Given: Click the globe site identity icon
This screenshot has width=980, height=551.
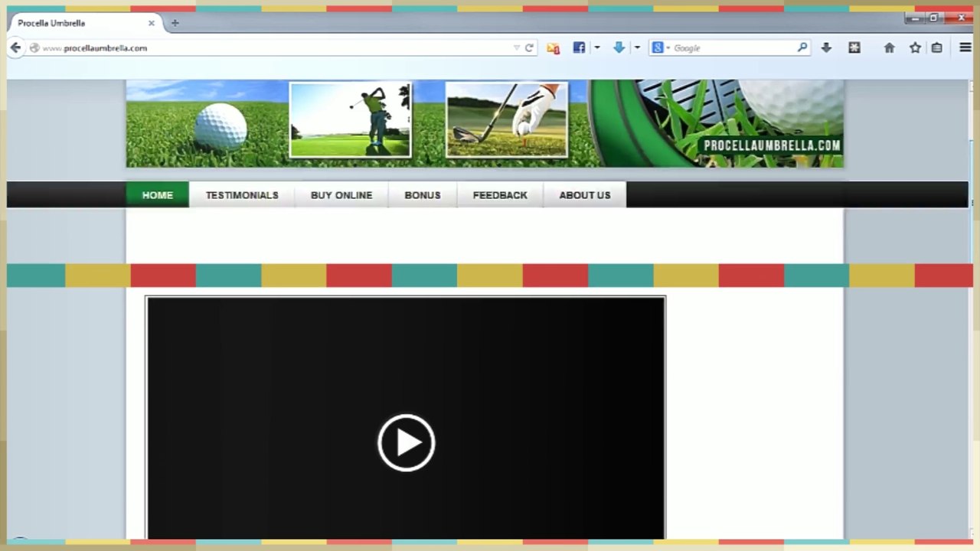Looking at the screenshot, I should point(34,47).
